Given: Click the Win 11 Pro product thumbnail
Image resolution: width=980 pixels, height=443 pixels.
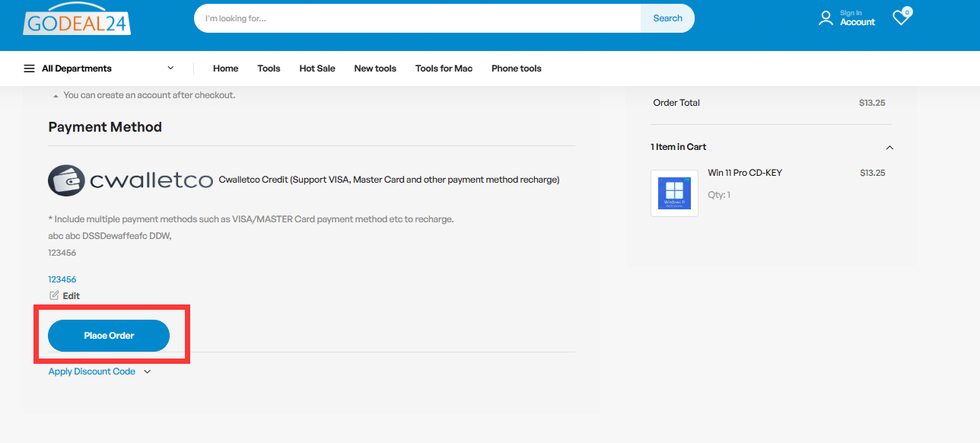Looking at the screenshot, I should coord(674,193).
